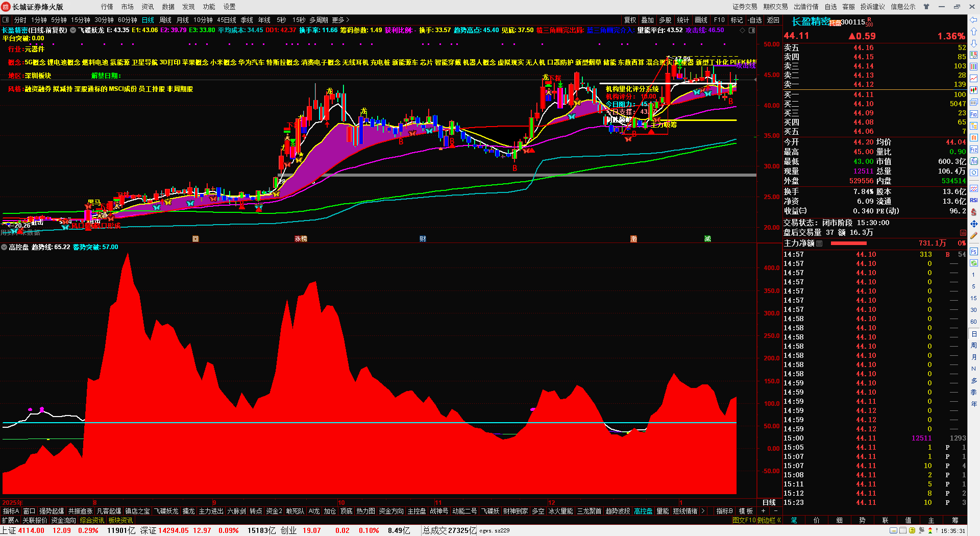Collapse the 侧边栏 sidebar

coord(769,520)
